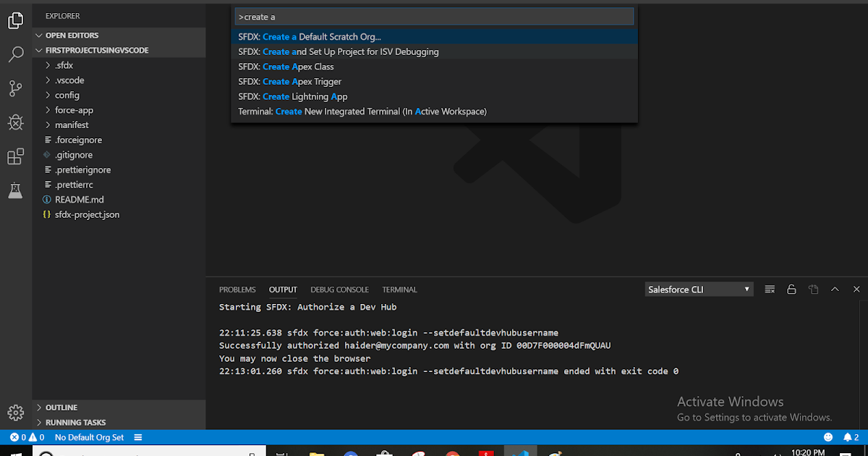Maximize the panel with the chevron icon

pyautogui.click(x=835, y=289)
